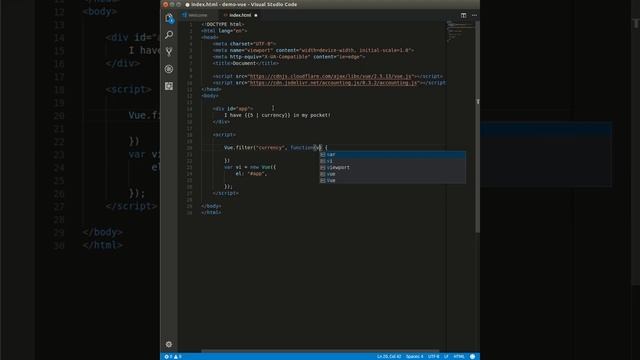Choose capitalized 'Vue' suggestion in autocomplete
The width and height of the screenshot is (640, 360).
(x=392, y=180)
